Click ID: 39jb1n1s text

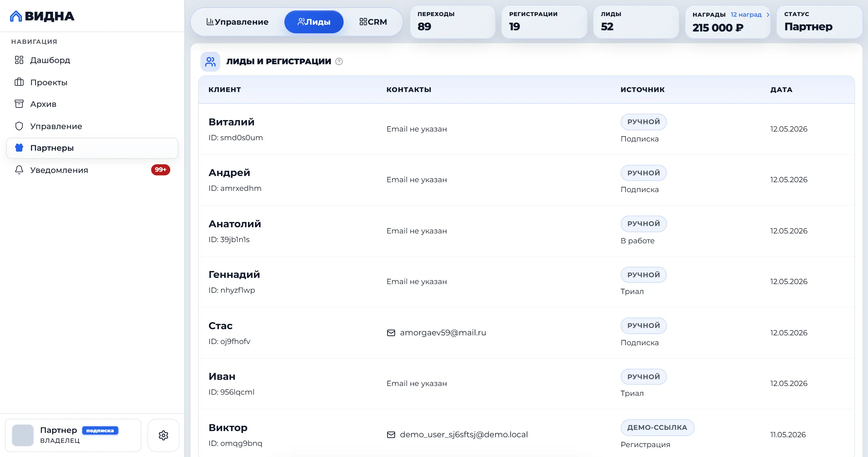[x=229, y=239]
